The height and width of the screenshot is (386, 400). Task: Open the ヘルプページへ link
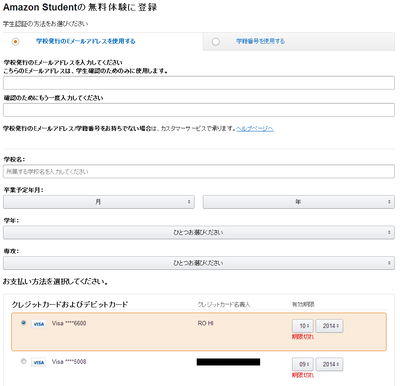pos(255,129)
